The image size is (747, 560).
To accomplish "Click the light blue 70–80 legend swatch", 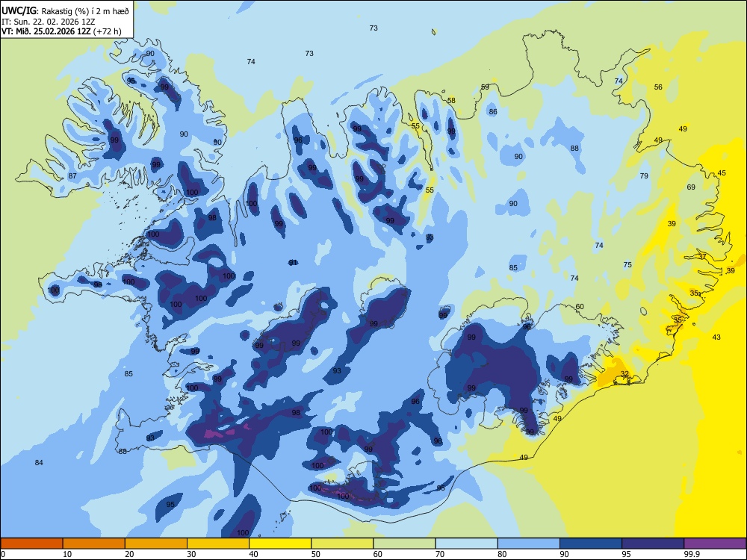I will point(466,544).
